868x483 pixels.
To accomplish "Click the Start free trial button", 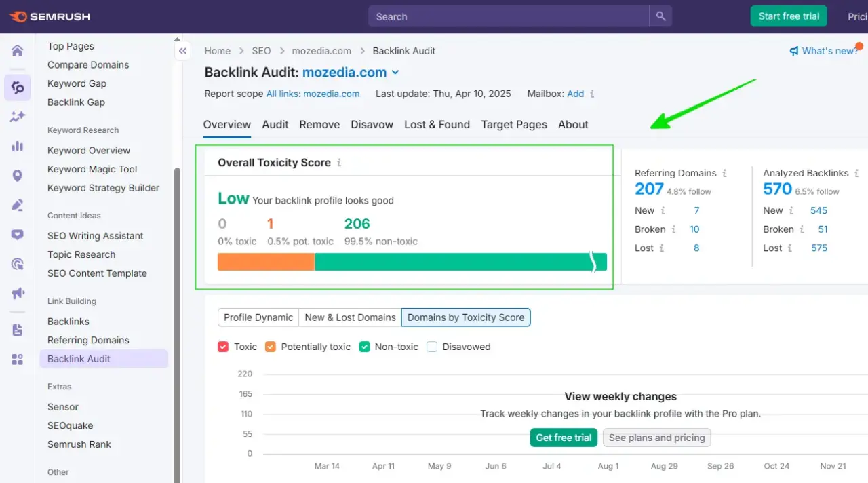I will tap(788, 16).
